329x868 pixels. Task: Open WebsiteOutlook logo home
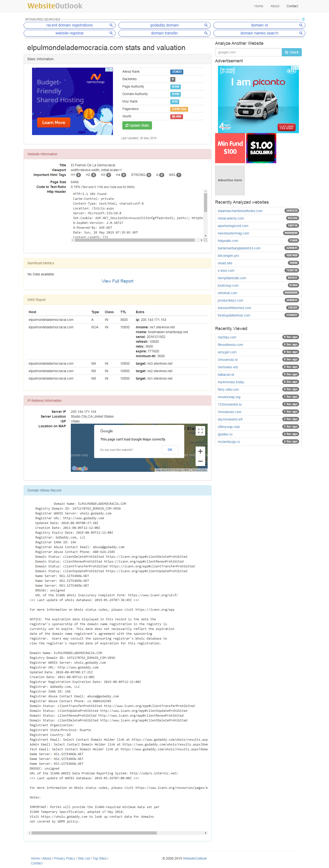coord(55,6)
